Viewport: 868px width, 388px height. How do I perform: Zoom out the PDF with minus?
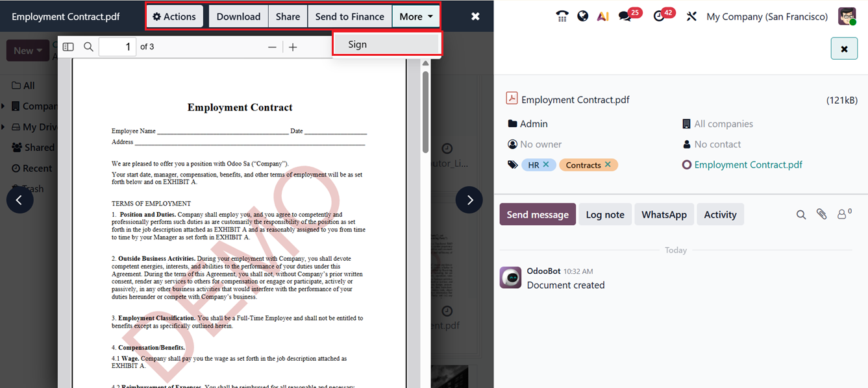click(272, 47)
